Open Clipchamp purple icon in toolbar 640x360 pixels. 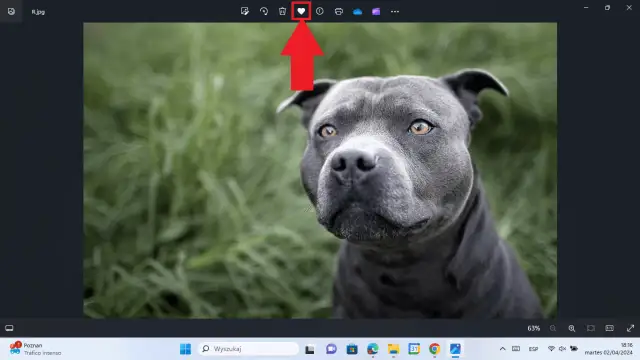pos(376,11)
